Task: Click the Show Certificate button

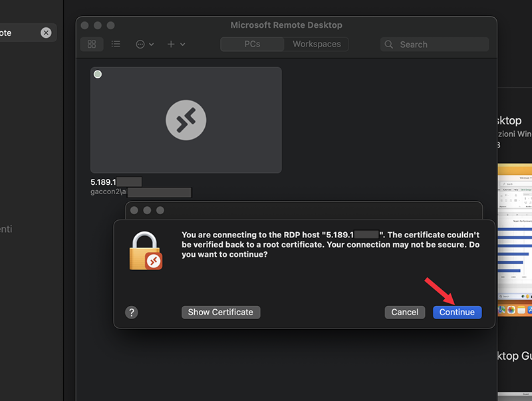Action: click(221, 312)
